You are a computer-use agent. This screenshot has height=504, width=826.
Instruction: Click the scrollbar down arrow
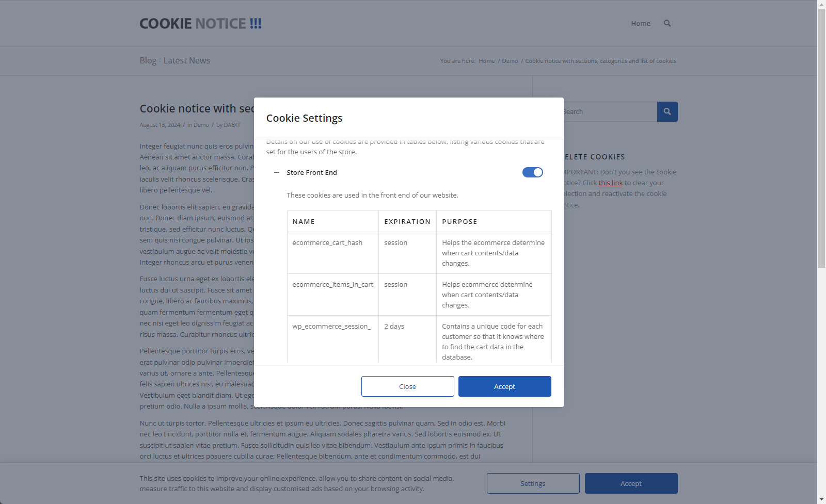point(821,499)
